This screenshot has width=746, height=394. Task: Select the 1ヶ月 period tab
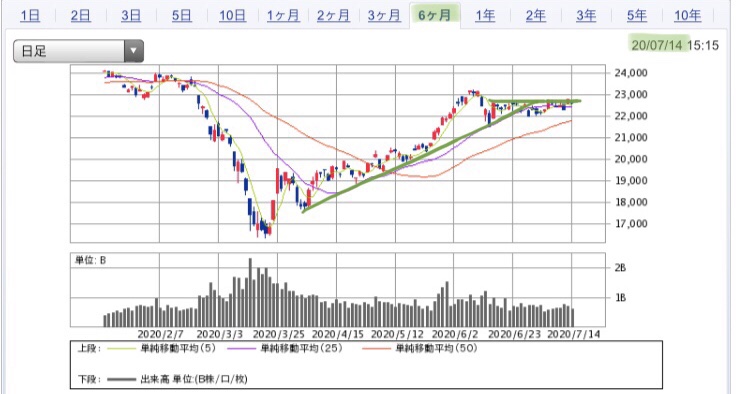tap(283, 16)
